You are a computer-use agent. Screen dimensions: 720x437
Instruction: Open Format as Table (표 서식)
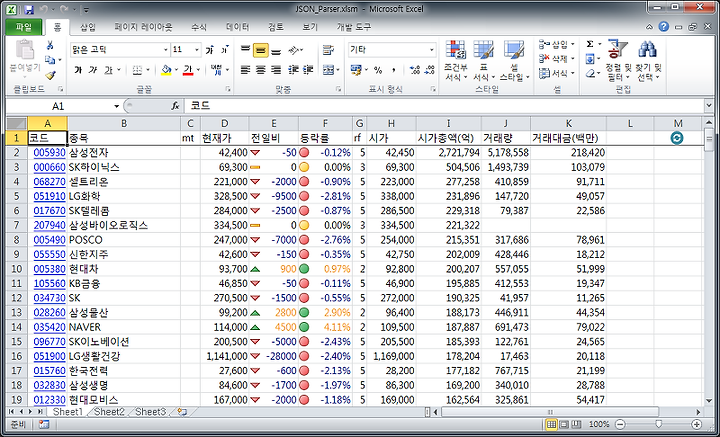(x=484, y=61)
